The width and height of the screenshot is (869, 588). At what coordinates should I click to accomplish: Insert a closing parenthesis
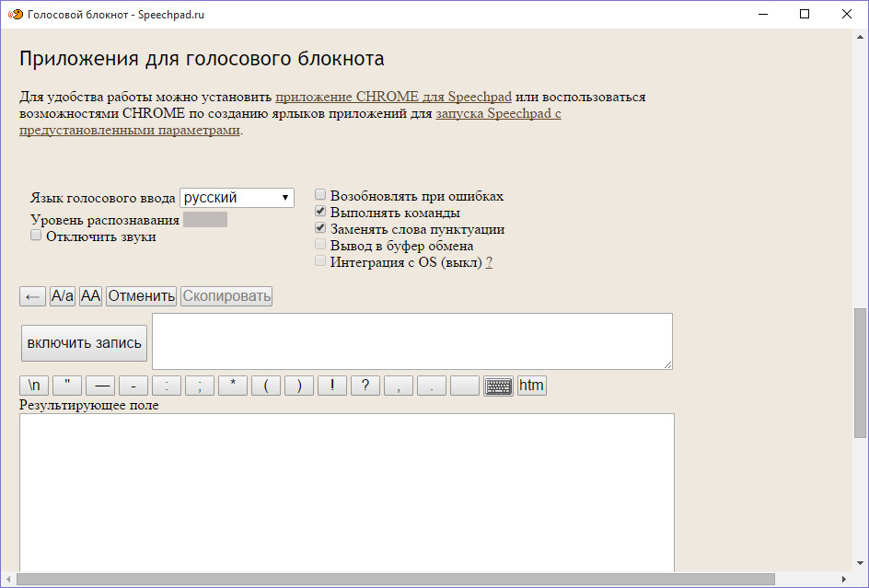coord(299,386)
